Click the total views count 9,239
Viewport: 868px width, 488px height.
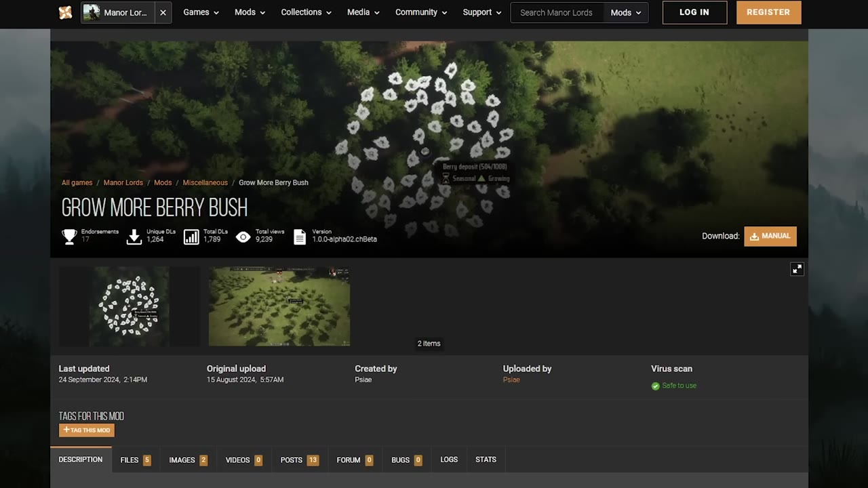264,239
